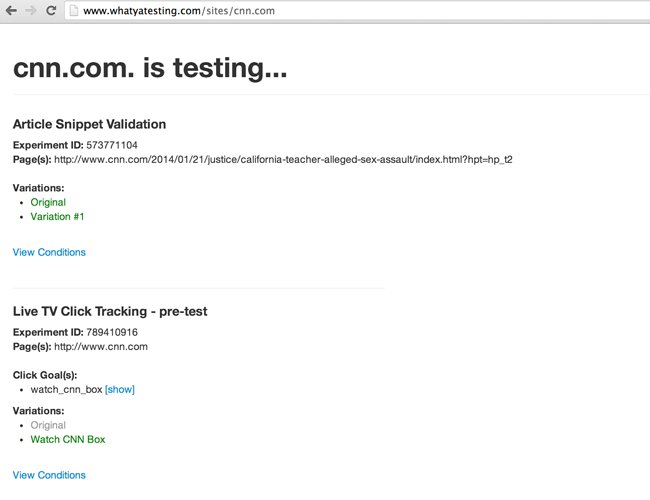Screen dimensions: 650x500
Task: Click the Live TV Click Tracking heading
Action: 110,311
